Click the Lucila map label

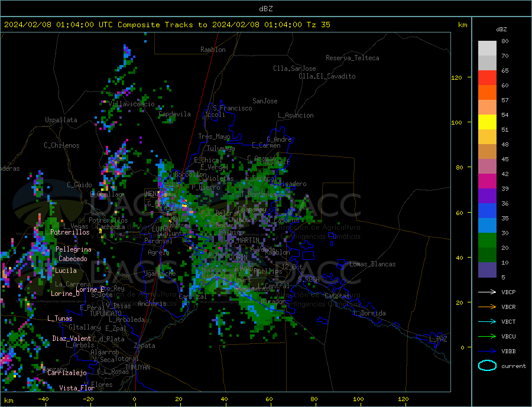pos(66,271)
